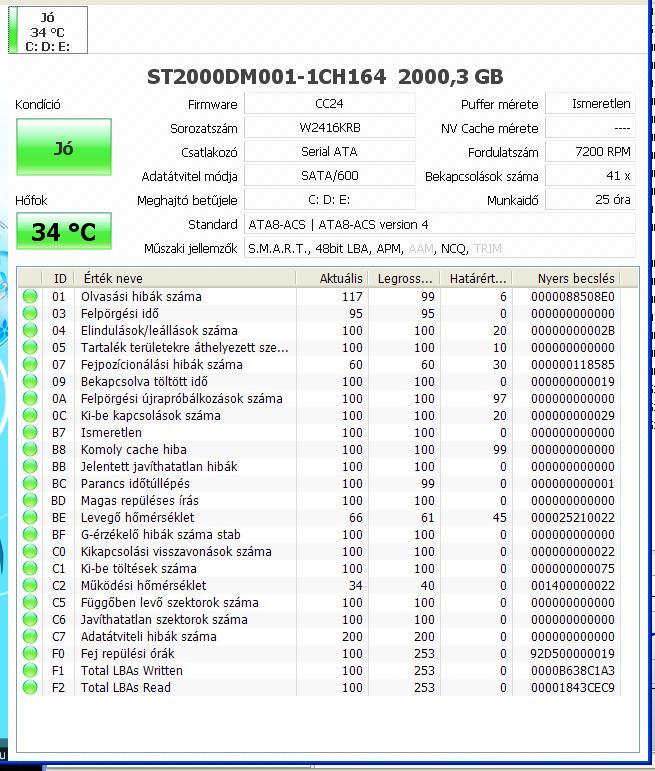Click raw value 000025210022
The width and height of the screenshot is (655, 771).
pos(572,517)
